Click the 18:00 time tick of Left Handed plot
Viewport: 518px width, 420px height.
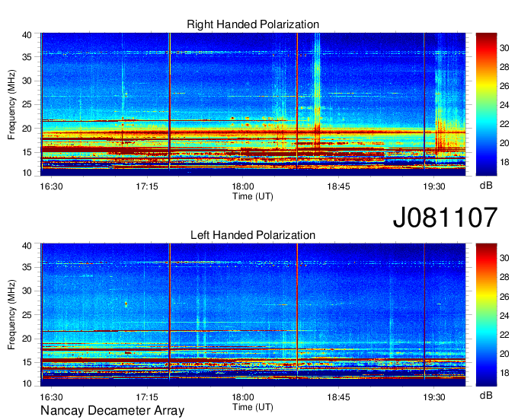point(243,397)
